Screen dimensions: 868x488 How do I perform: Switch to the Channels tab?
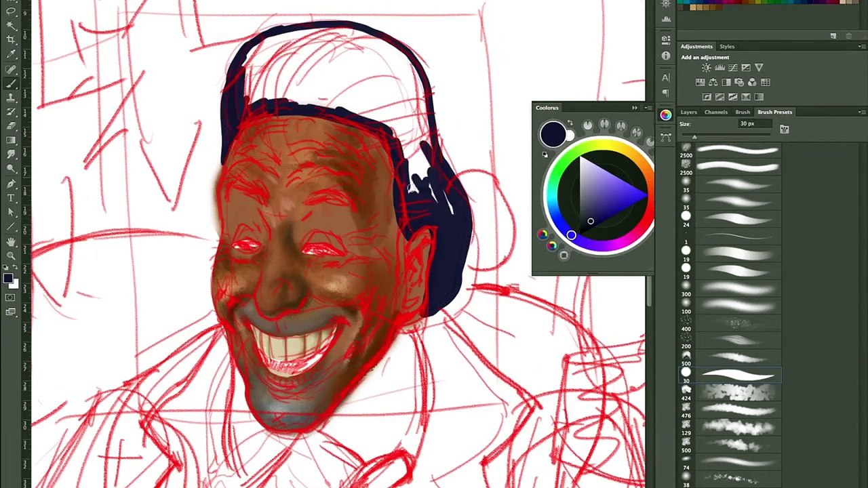tap(716, 112)
